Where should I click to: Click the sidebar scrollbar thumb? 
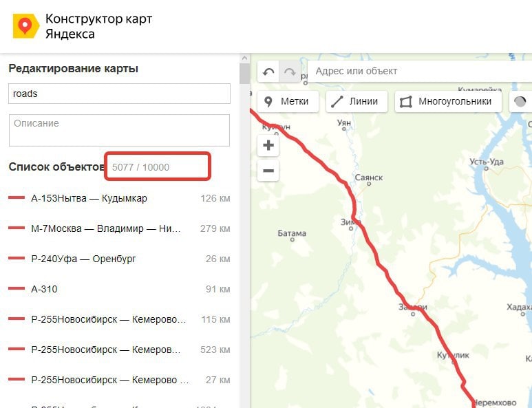[x=244, y=74]
